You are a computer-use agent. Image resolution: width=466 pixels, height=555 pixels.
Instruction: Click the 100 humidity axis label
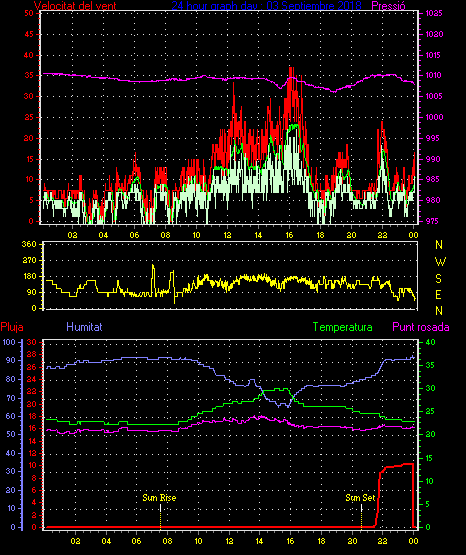pyautogui.click(x=9, y=342)
